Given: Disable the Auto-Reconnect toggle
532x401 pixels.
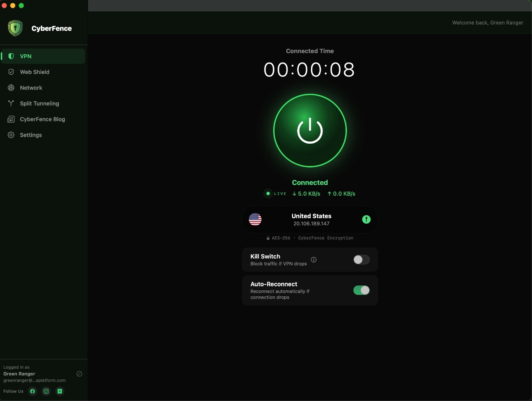Looking at the screenshot, I should [361, 290].
